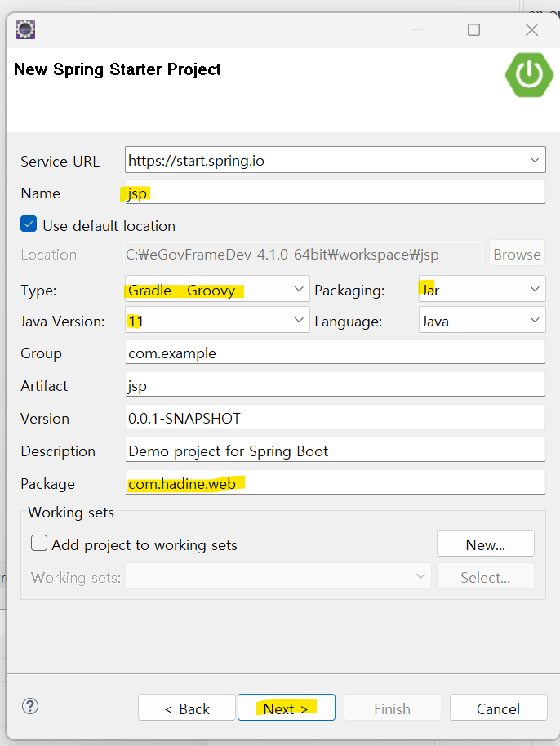560x746 pixels.
Task: Maximize the New Spring Starter Project dialog
Action: pos(474,30)
